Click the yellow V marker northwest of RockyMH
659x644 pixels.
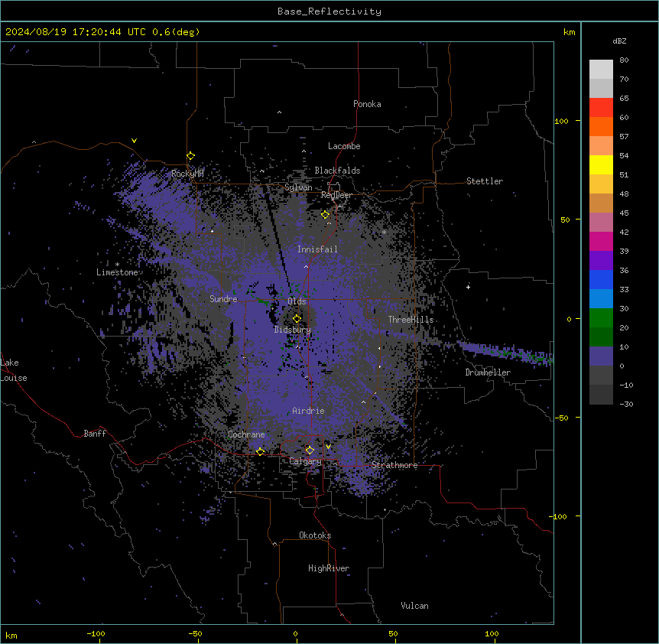pos(134,141)
